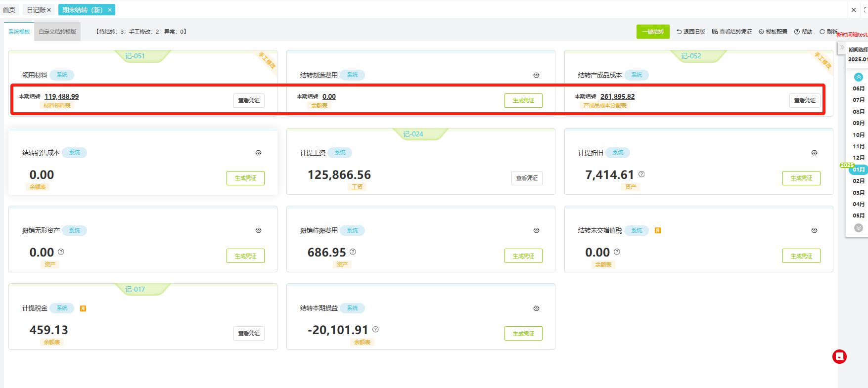The height and width of the screenshot is (388, 868).
Task: Open settings gear on 计提折旧 card
Action: coord(814,153)
